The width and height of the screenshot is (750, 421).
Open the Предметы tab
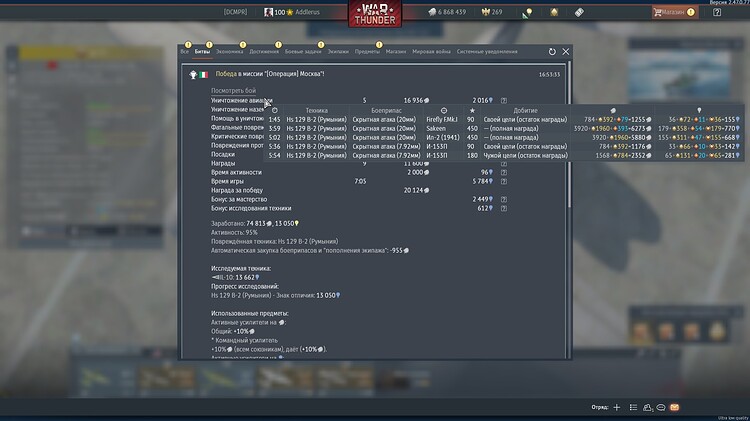[367, 52]
